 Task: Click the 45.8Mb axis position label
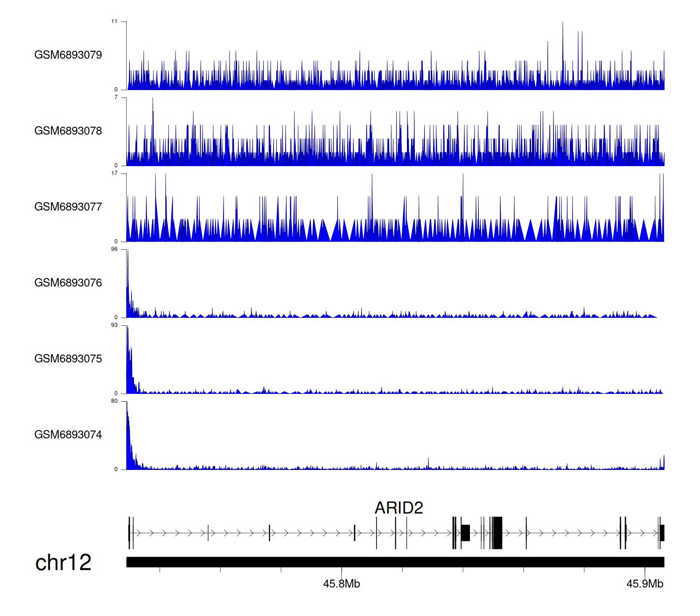pos(342,584)
